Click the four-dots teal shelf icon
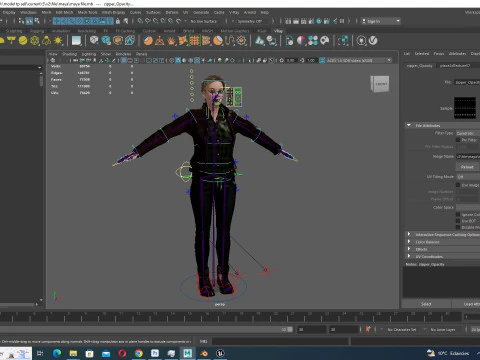The height and width of the screenshot is (360, 480). click(x=313, y=41)
